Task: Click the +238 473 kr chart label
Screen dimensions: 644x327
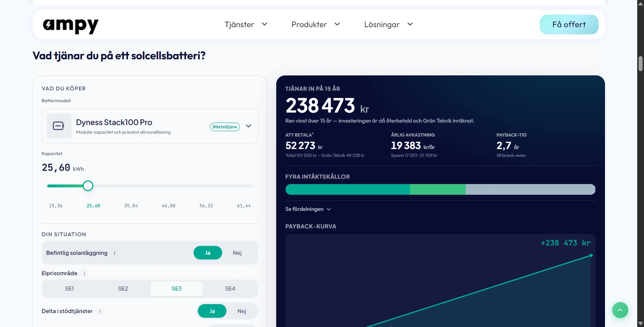Action: click(x=566, y=243)
